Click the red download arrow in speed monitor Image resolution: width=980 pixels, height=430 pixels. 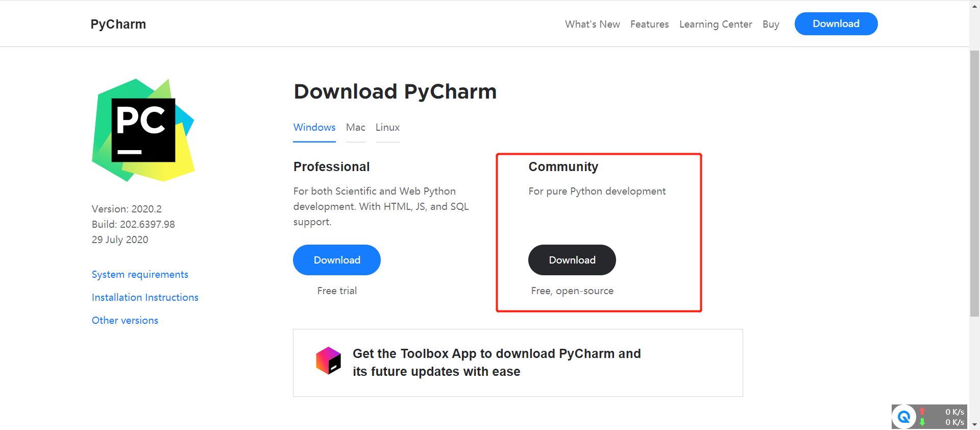923,412
